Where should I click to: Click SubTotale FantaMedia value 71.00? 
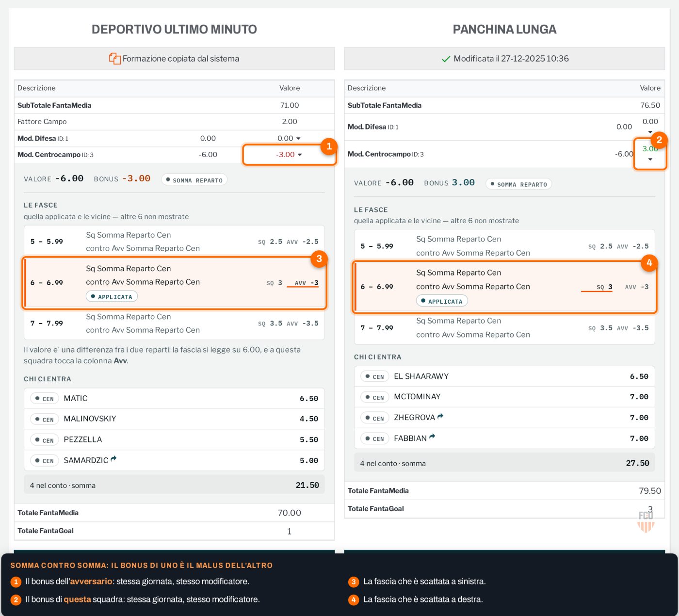click(x=290, y=105)
